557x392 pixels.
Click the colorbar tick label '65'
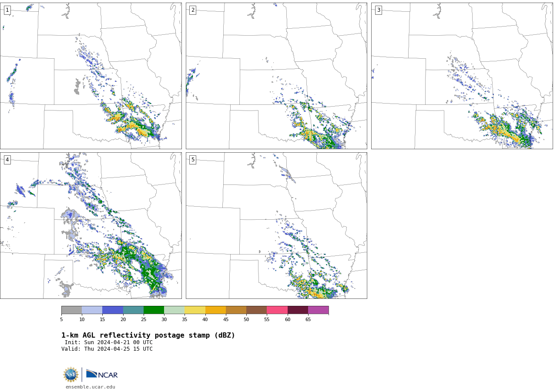(308, 320)
